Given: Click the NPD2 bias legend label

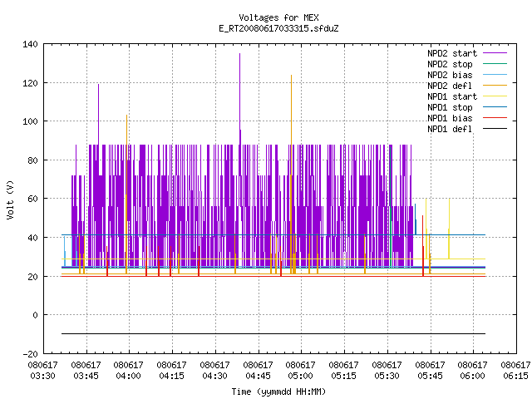Looking at the screenshot, I should click(450, 75).
